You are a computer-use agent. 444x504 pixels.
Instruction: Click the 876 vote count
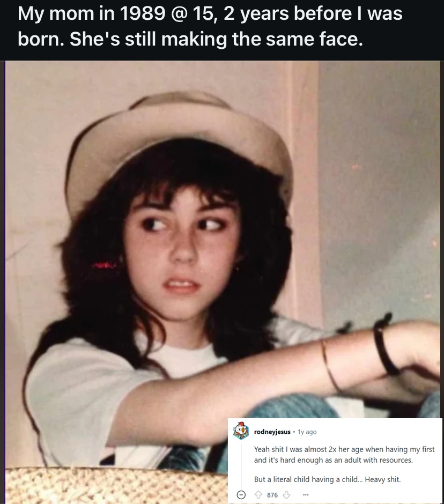click(x=272, y=495)
